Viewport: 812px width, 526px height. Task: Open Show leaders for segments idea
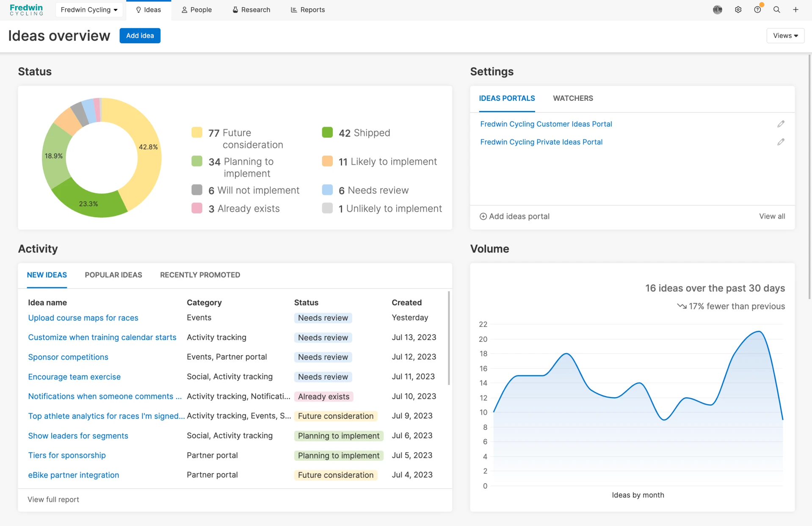click(x=78, y=435)
